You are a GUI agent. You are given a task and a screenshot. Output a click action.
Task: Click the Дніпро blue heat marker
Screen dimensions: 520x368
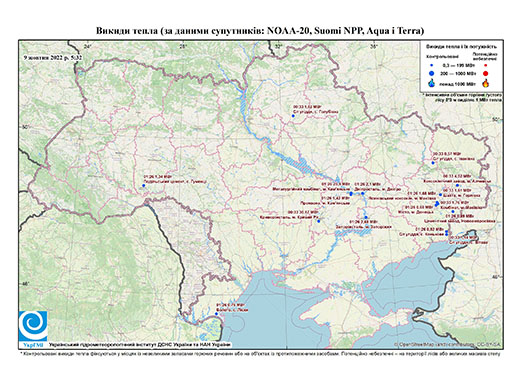click(x=363, y=193)
